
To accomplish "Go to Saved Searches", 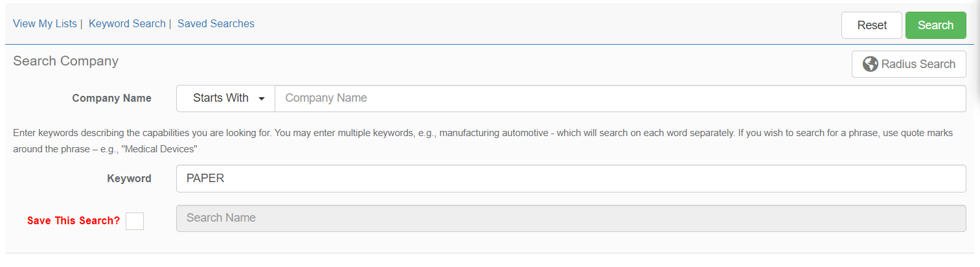I will tap(216, 23).
